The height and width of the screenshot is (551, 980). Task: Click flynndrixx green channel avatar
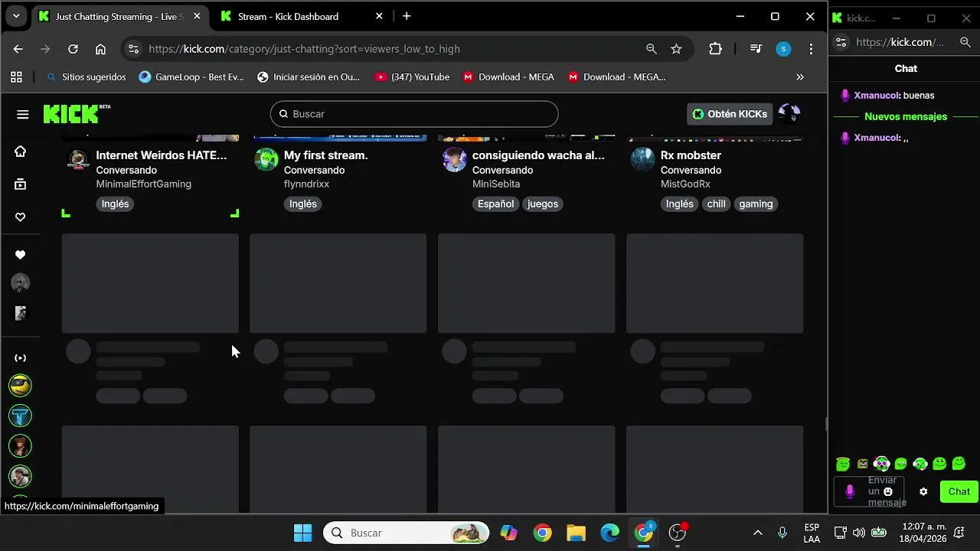(266, 160)
